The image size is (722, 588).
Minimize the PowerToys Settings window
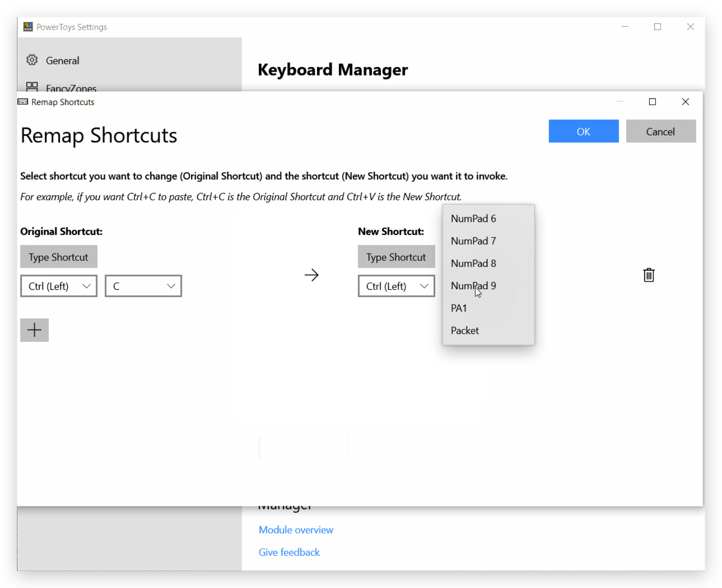coord(625,27)
